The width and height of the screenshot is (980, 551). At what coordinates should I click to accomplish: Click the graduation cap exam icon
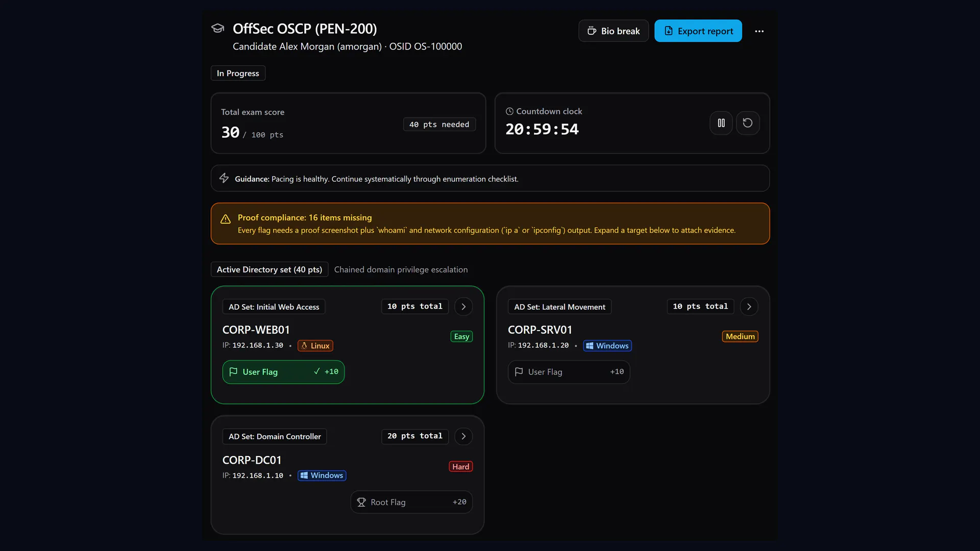[218, 29]
